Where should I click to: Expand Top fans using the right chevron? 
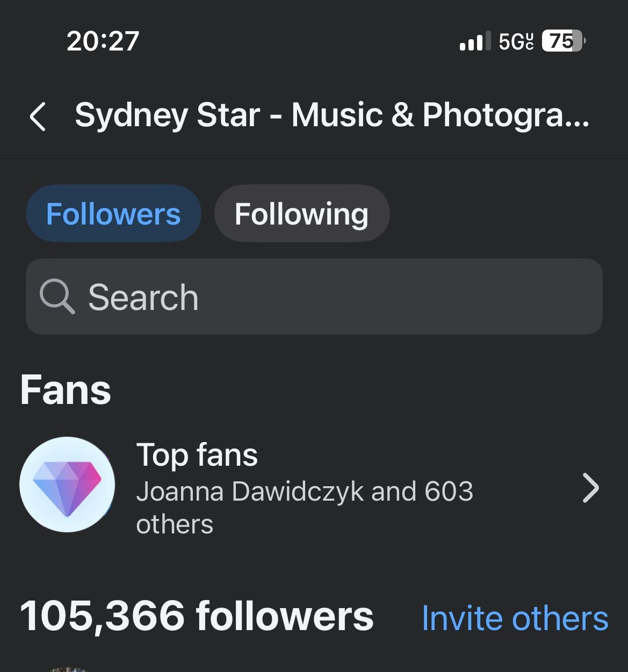590,488
